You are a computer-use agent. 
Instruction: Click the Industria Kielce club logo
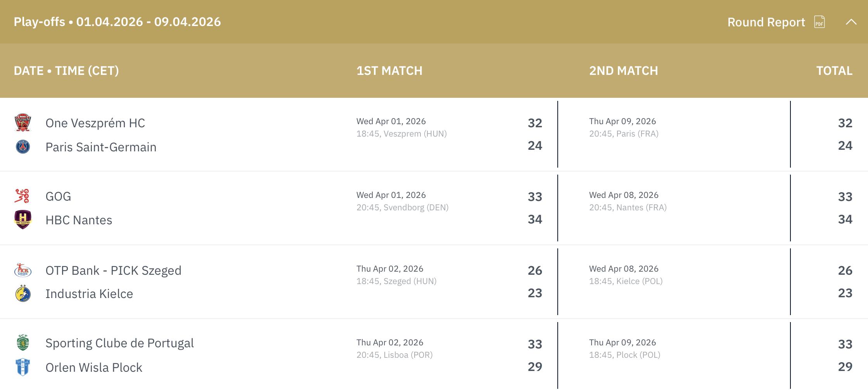point(23,294)
